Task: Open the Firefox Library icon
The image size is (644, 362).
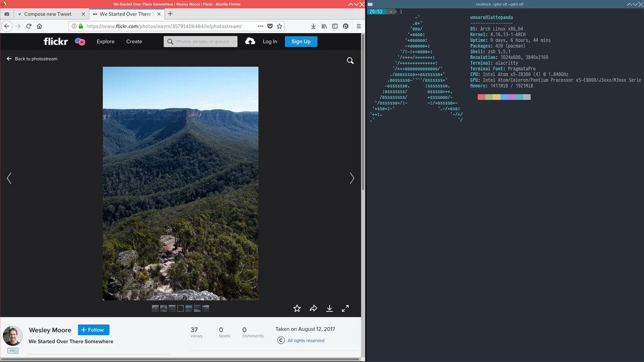Action: coord(324,26)
